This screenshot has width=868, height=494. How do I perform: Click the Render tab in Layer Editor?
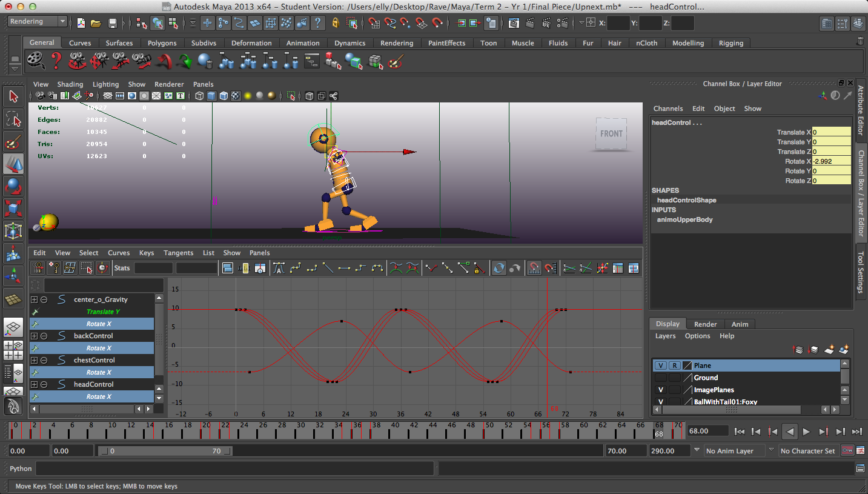(x=704, y=324)
